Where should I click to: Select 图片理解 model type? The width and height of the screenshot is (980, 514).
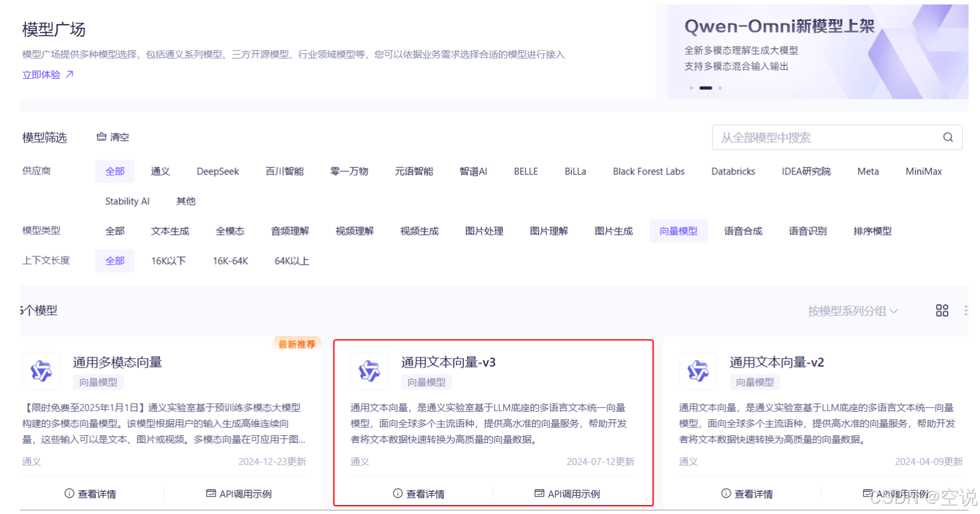pyautogui.click(x=549, y=231)
